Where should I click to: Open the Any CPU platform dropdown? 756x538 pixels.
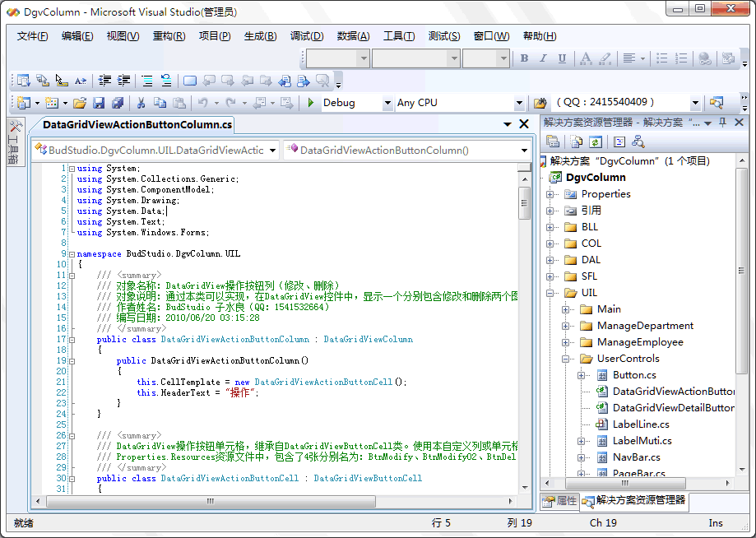(519, 103)
